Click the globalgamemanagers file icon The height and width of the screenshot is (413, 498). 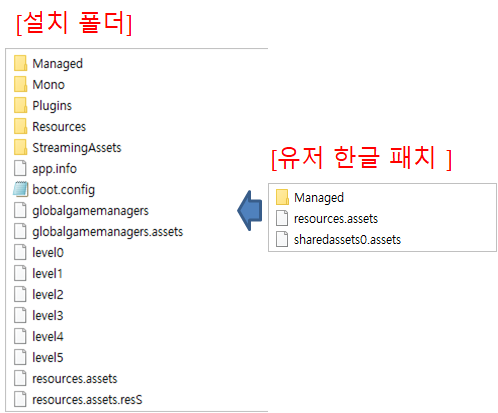(20, 210)
